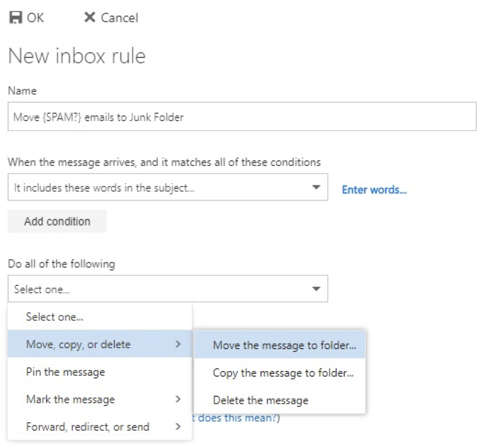485x448 pixels.
Task: Pick 'Forward, redirect, or send' option
Action: (x=87, y=427)
